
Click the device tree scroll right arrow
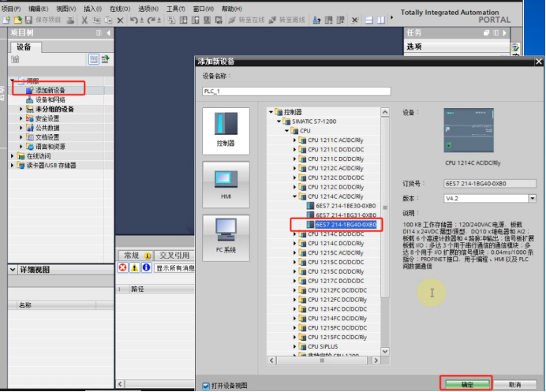tap(376, 360)
